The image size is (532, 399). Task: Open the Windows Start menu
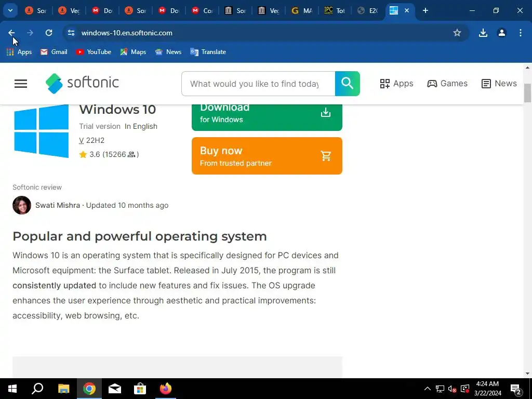tap(12, 389)
